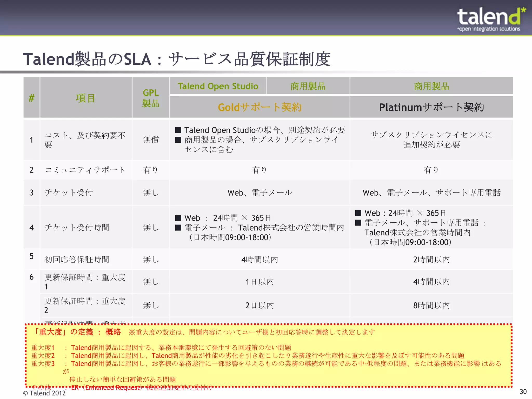
Task: Select row 4 label 'チケット受付時間'
Action: (77, 228)
